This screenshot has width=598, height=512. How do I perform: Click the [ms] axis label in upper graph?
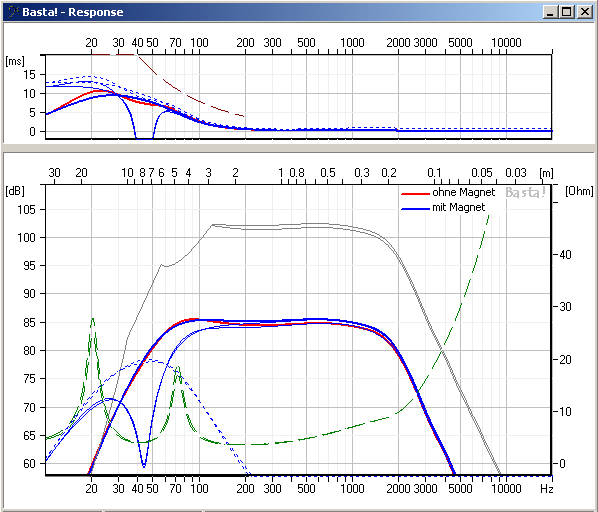point(15,61)
